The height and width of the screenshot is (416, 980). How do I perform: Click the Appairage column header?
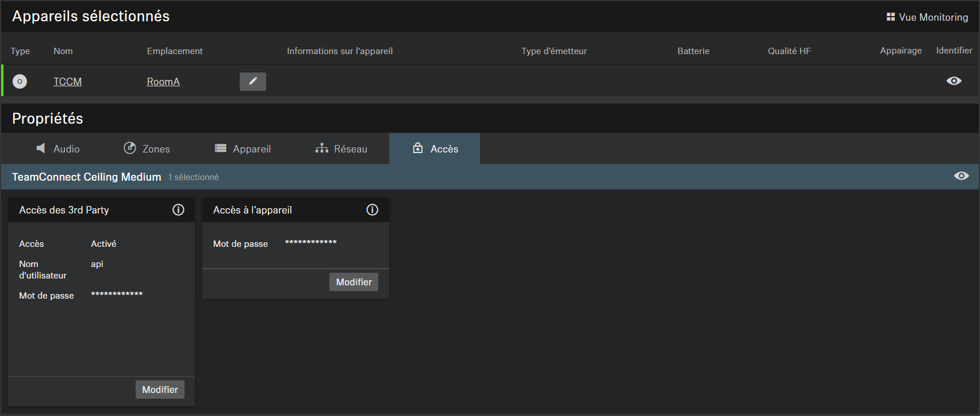pyautogui.click(x=901, y=51)
